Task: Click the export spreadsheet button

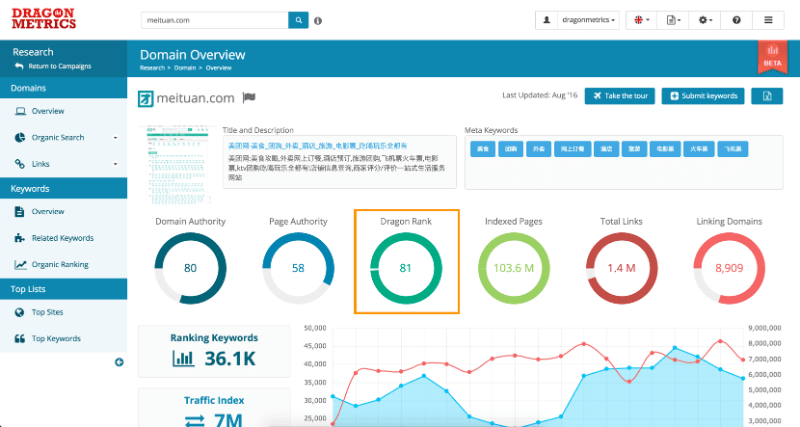Action: point(767,96)
